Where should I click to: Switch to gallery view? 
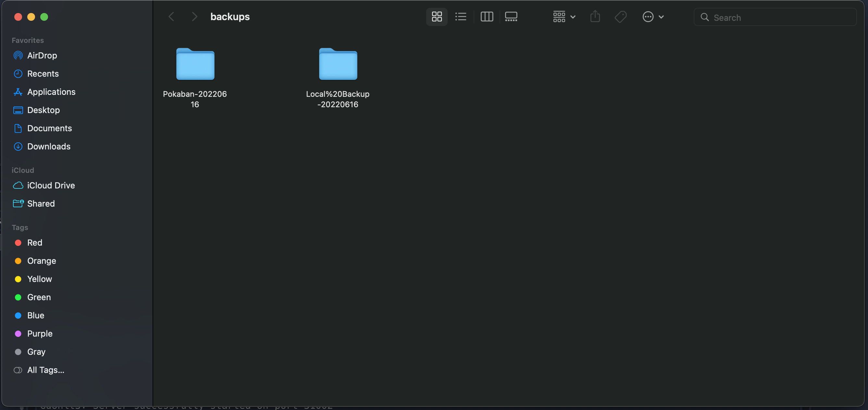point(511,17)
